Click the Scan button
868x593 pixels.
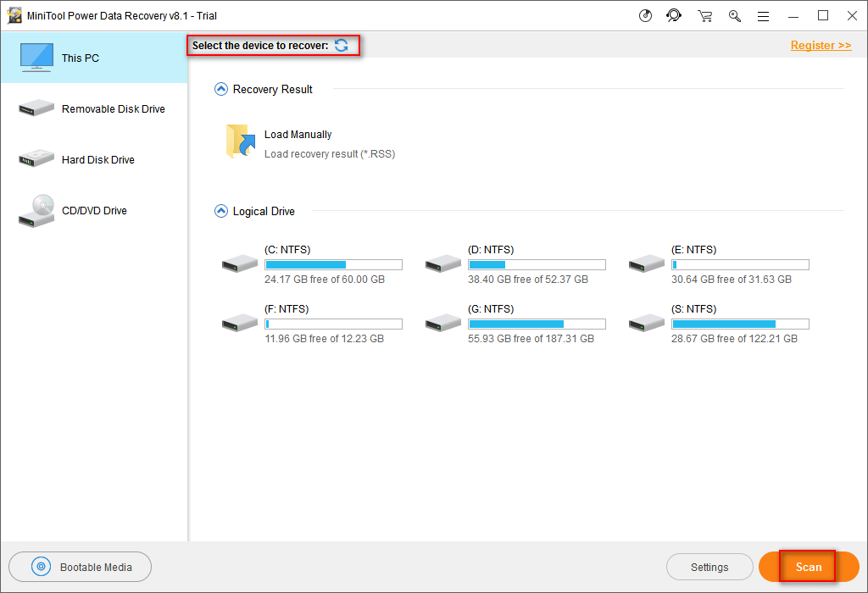(809, 567)
